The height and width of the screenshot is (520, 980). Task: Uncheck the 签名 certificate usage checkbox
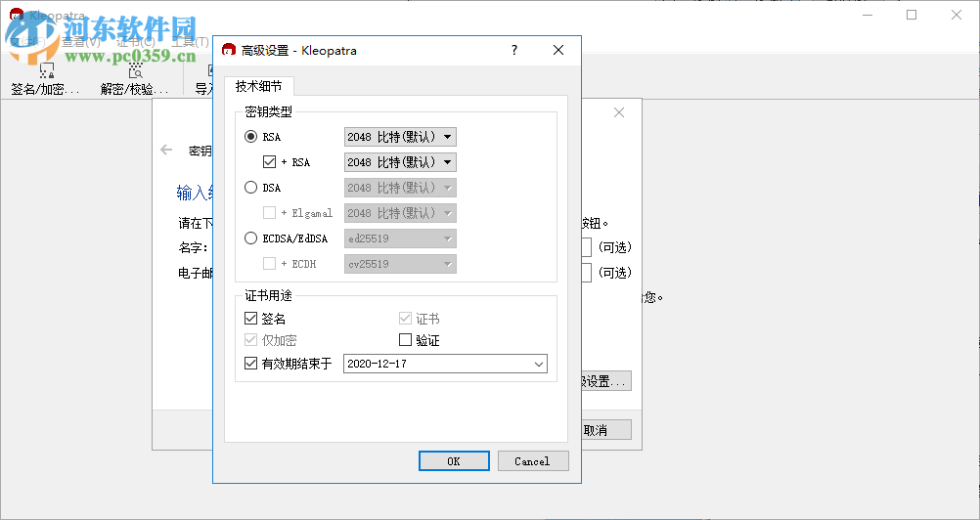250,319
